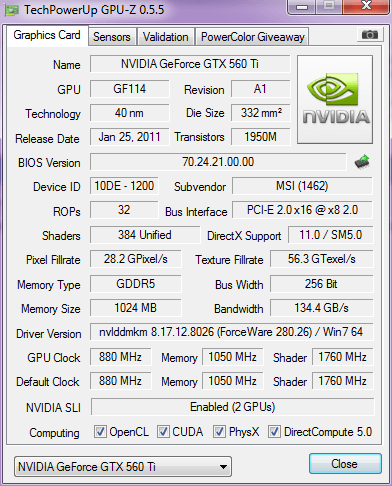
Task: Click the BIOS Version field
Action: (x=218, y=162)
